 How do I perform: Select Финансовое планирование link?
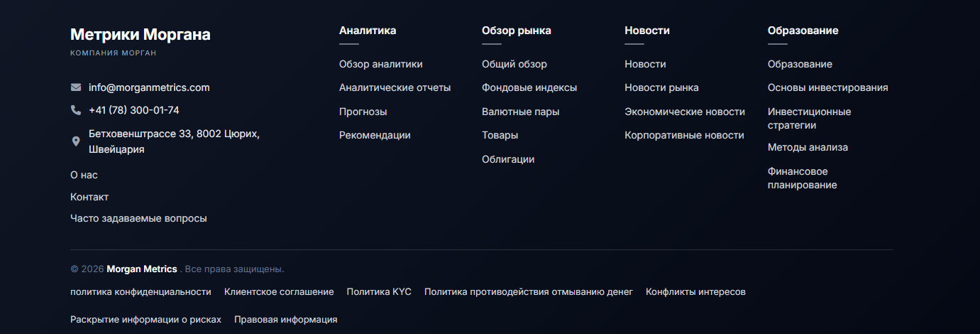803,178
